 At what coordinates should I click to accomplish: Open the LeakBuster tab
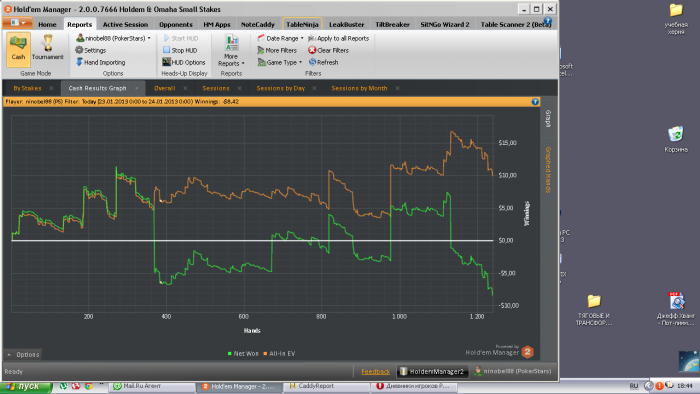click(346, 25)
